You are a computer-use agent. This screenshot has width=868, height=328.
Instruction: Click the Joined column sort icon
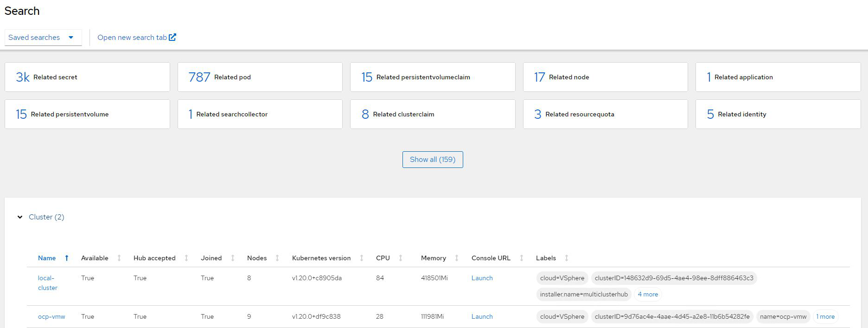pos(233,258)
